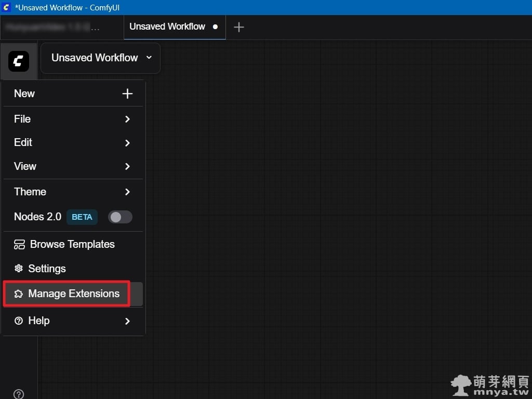Click the ComfyUI logo menu button
532x399 pixels.
(x=19, y=61)
